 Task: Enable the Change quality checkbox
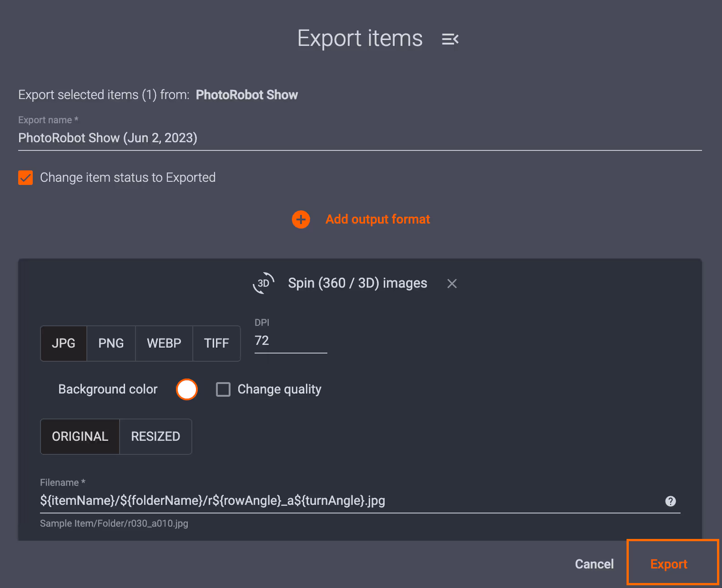pos(223,389)
